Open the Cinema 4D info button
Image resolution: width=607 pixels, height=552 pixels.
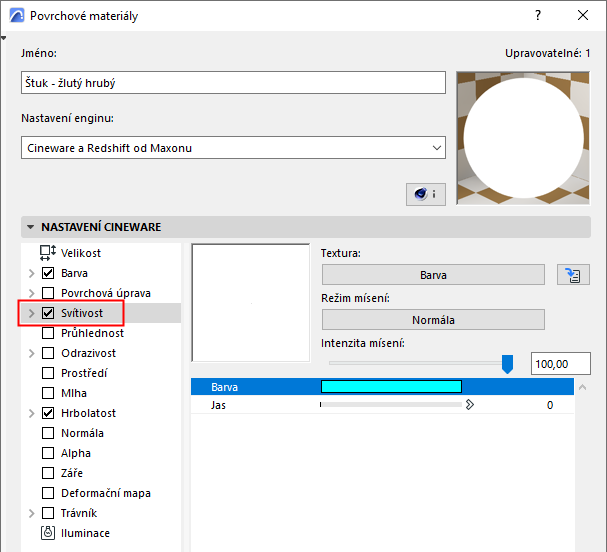(x=425, y=194)
